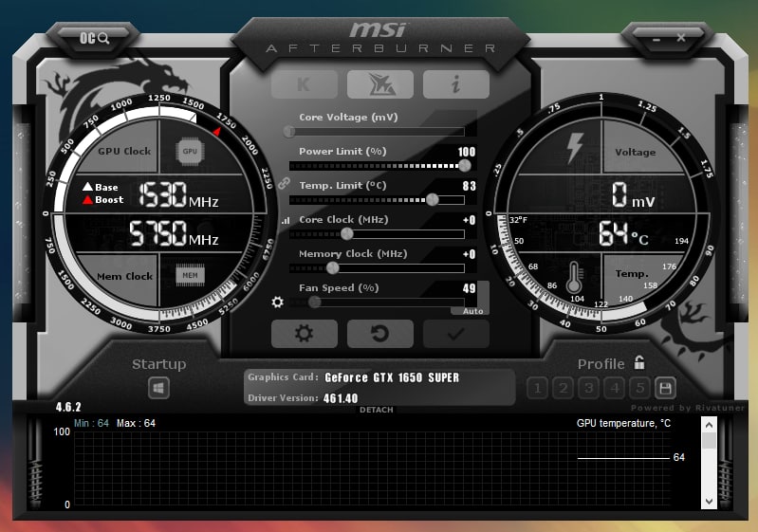Click the DETACH button under driver version

coord(376,410)
